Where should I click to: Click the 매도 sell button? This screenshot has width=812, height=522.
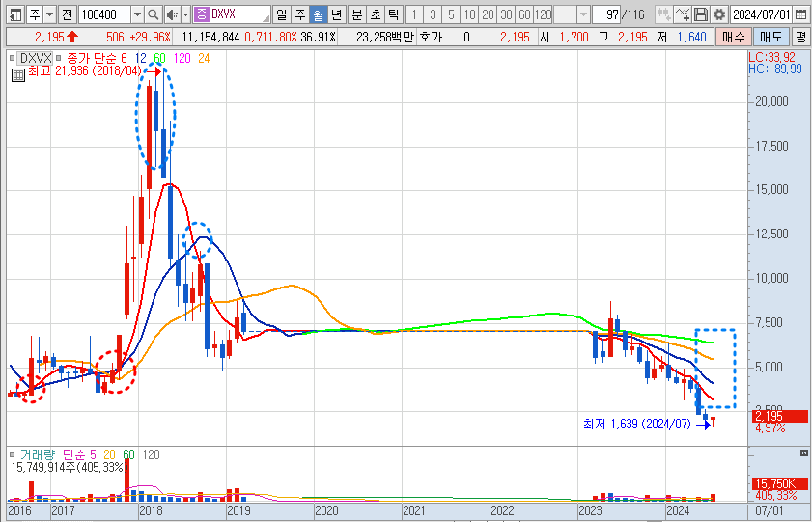tap(770, 37)
